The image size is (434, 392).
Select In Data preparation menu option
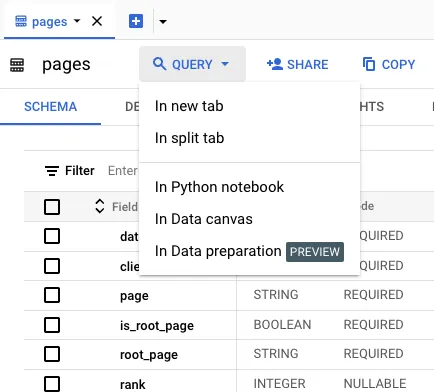point(249,251)
